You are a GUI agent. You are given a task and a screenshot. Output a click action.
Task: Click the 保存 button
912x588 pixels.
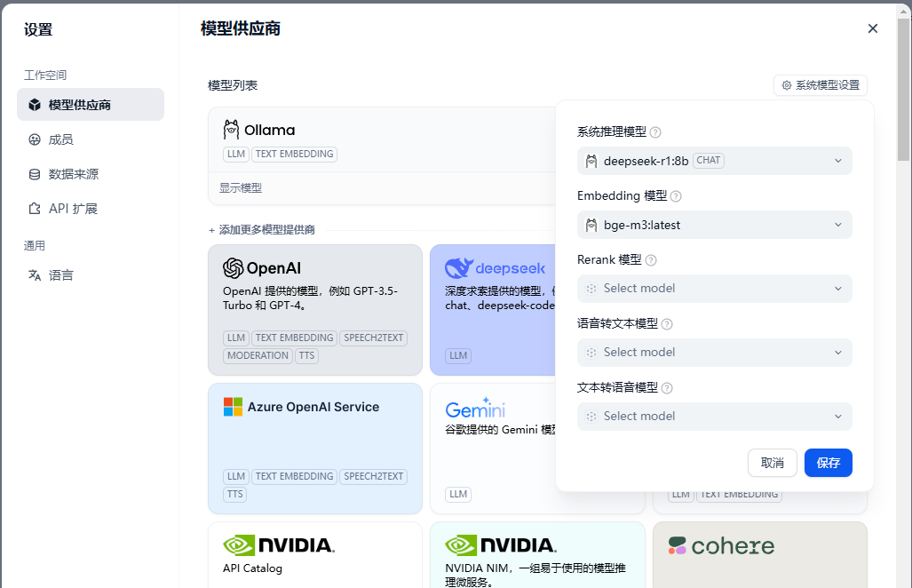829,463
